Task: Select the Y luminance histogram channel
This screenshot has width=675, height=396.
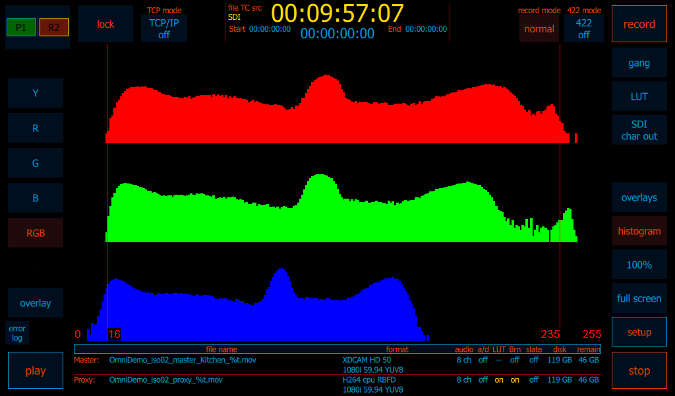Action: click(36, 93)
